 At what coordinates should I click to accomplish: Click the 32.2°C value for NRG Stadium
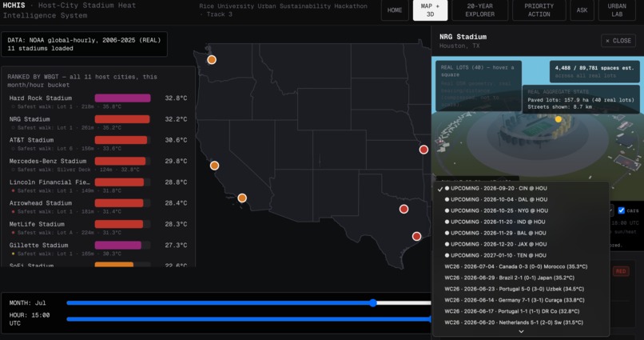pos(177,119)
